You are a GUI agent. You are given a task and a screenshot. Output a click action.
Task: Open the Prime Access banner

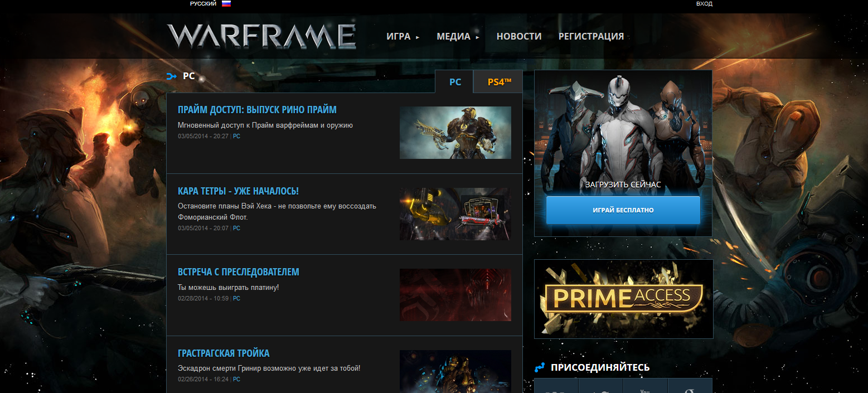[623, 299]
